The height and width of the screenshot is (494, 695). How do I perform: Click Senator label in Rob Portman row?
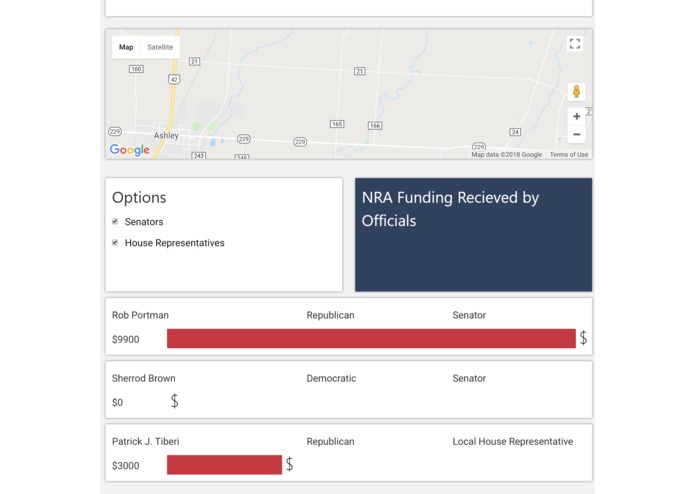pyautogui.click(x=469, y=315)
